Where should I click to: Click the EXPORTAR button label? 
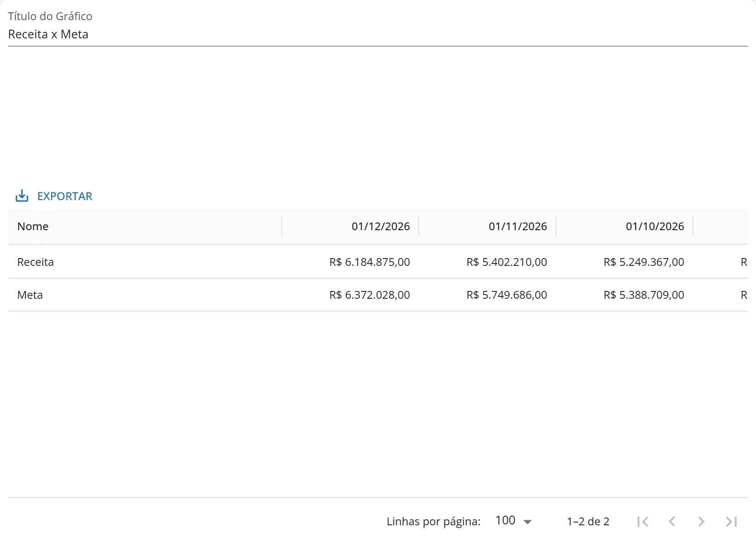(65, 196)
